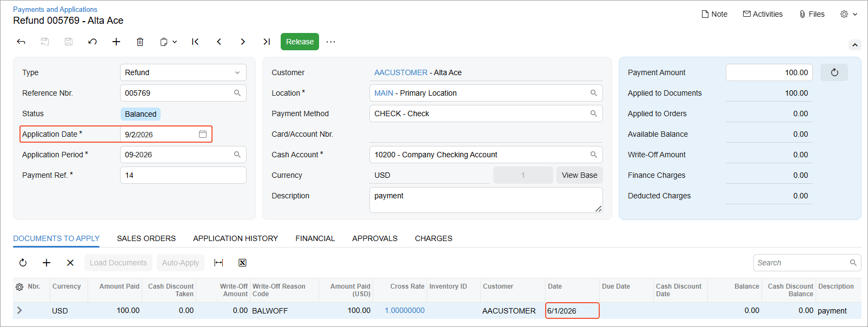Go to first record
This screenshot has height=327, width=868.
pyautogui.click(x=195, y=42)
